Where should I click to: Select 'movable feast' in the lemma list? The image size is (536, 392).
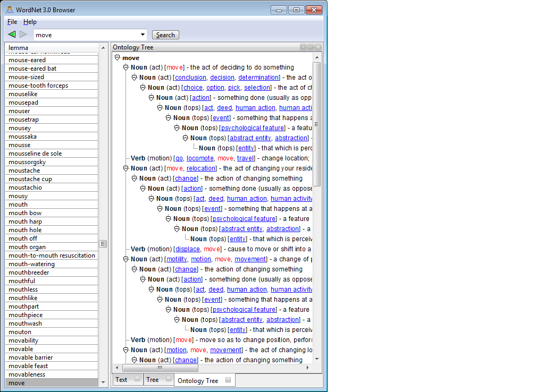click(52, 365)
